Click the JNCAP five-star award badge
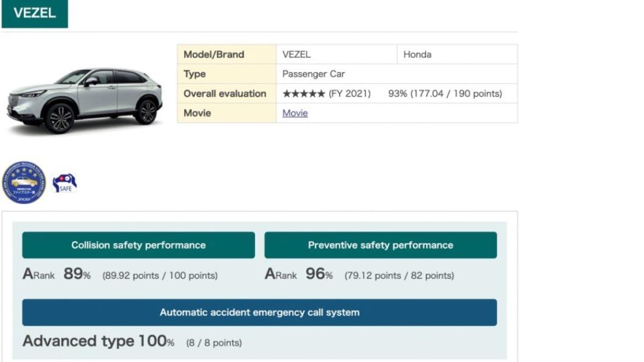644x362 pixels. coord(24,182)
